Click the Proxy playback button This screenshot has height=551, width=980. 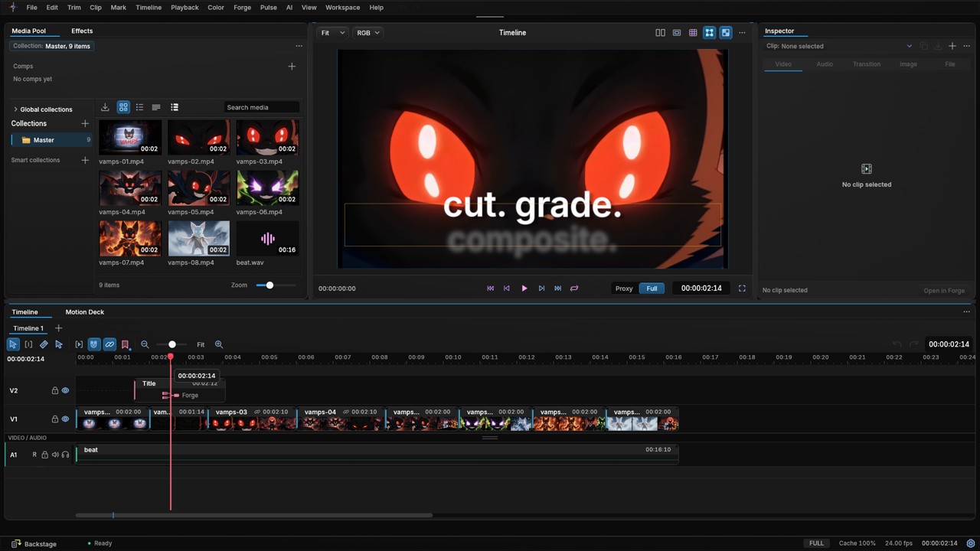point(624,289)
